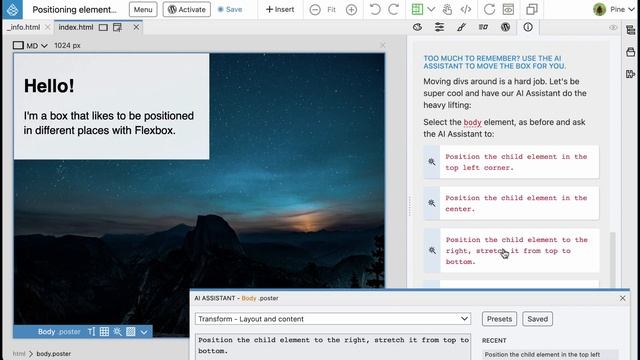Screen dimensions: 640x360
Task: Open the library panel icon in right sidebar
Action: click(x=630, y=52)
